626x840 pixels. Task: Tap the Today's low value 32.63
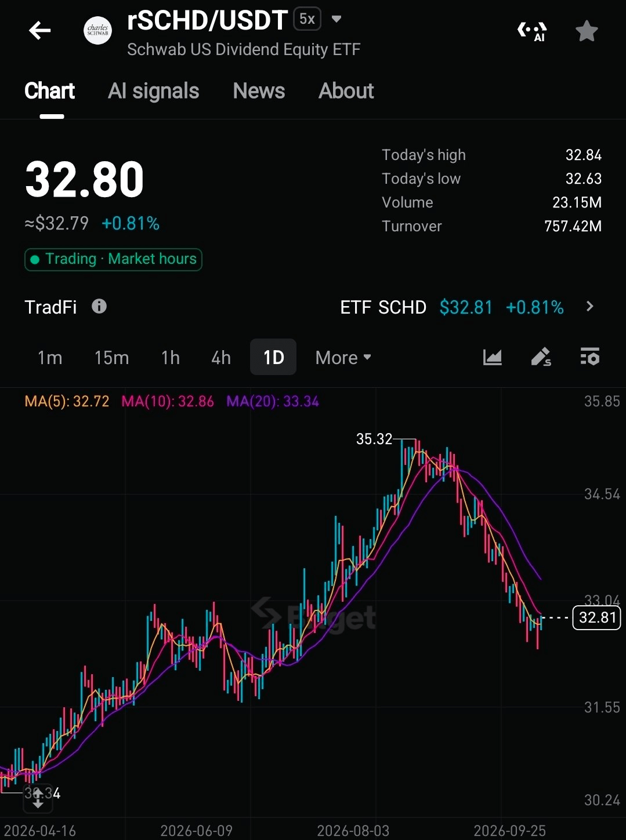click(584, 179)
